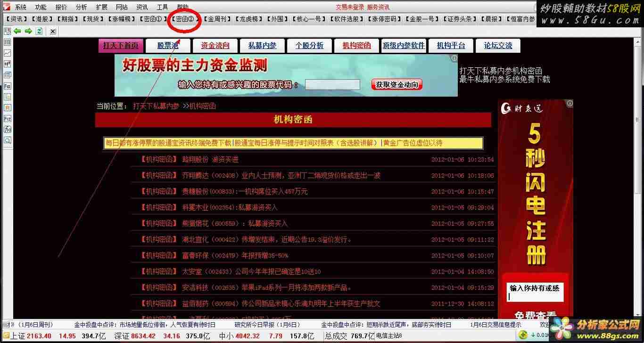Select the 【证券头条】 toolbar item
644x343 pixels.
click(460, 19)
